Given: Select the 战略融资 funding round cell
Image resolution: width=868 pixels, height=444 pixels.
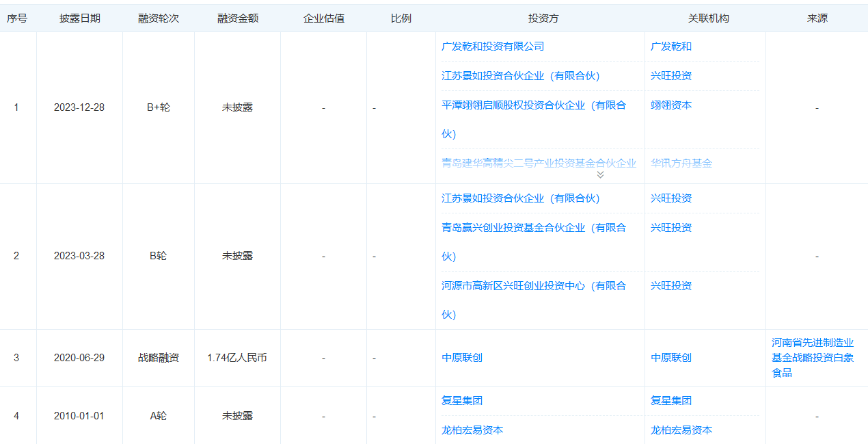Looking at the screenshot, I should 159,358.
